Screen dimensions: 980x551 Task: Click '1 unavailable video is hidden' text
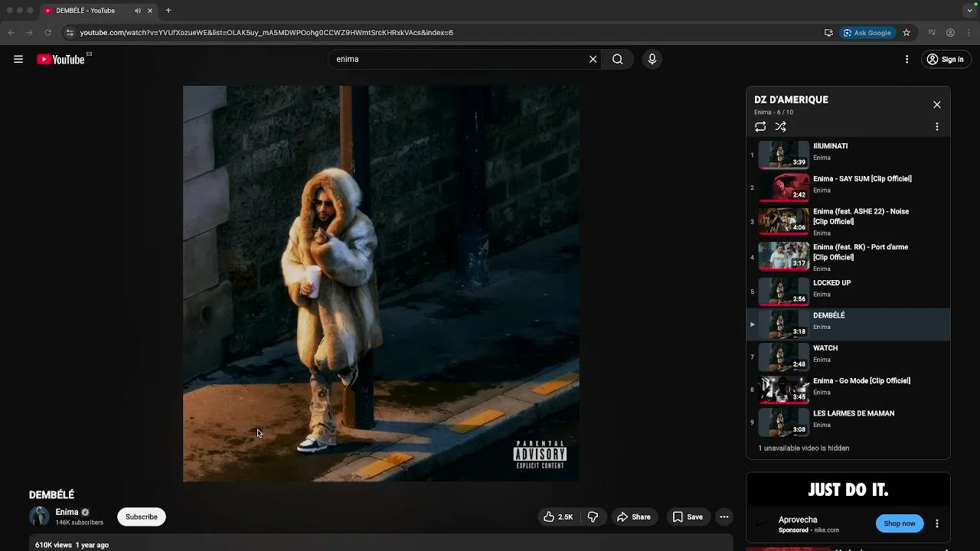click(803, 448)
